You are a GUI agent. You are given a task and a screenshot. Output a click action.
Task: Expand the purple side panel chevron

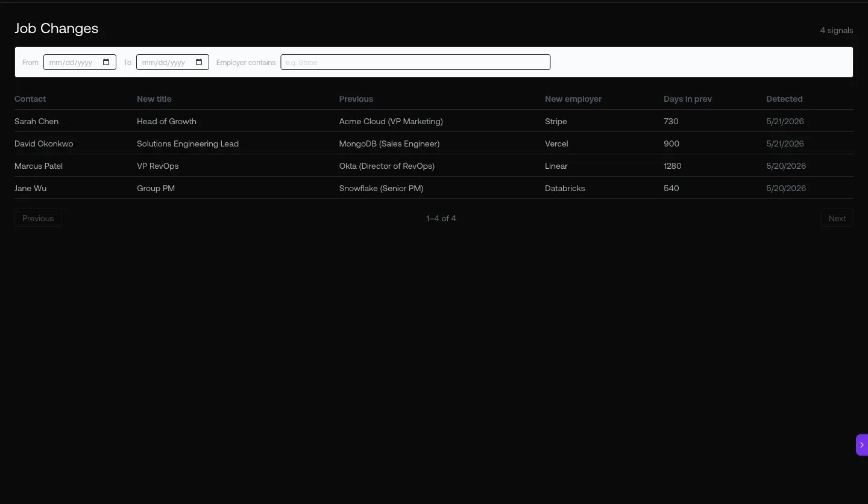tap(862, 445)
